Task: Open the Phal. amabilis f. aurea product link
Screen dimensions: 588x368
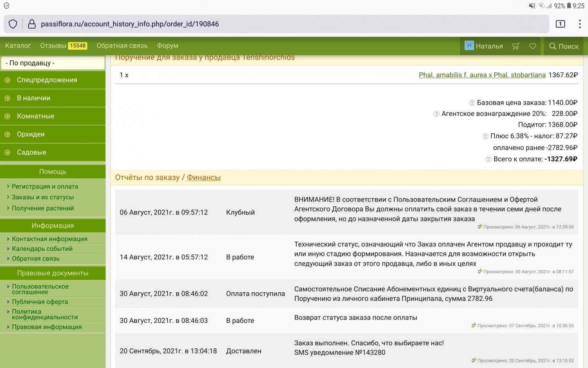Action: 482,75
